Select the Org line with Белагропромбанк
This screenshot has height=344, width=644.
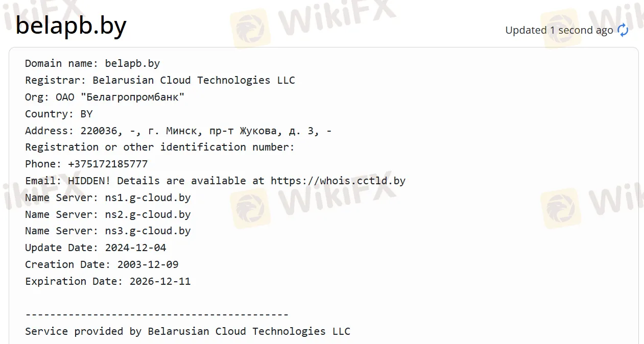[104, 97]
